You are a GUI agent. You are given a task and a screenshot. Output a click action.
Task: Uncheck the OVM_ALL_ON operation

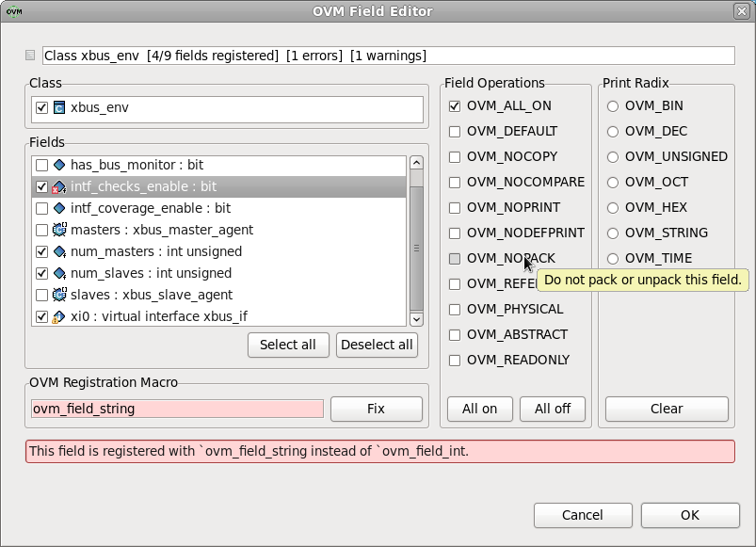pyautogui.click(x=455, y=105)
